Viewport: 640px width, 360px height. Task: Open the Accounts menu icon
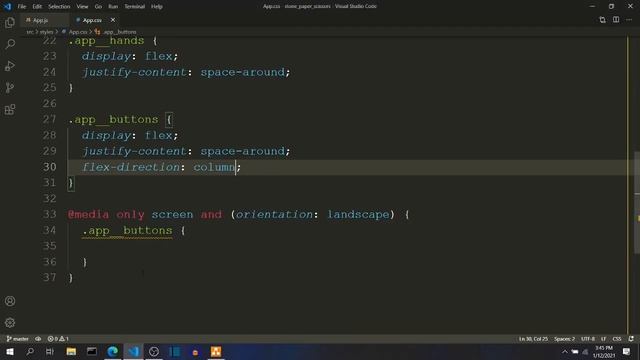[x=10, y=301]
